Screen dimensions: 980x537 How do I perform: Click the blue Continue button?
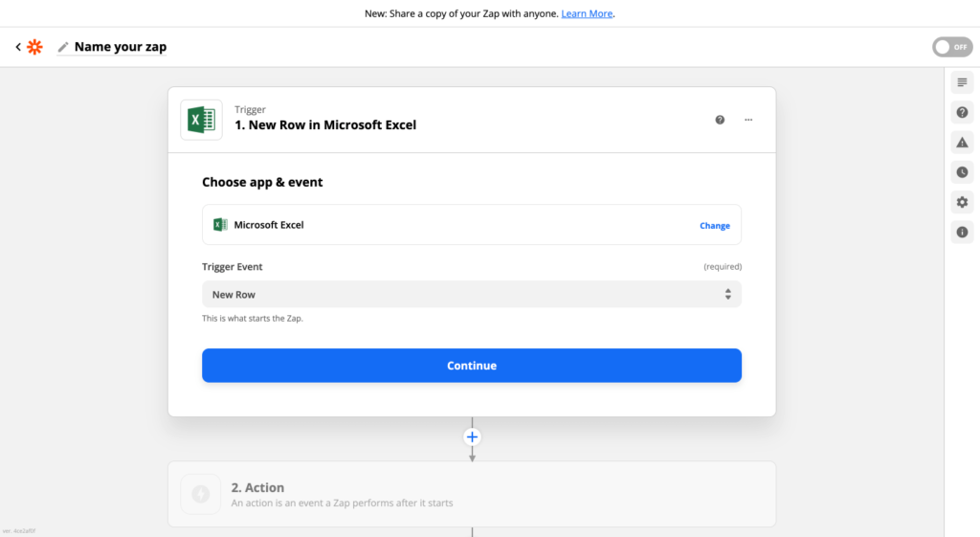(471, 366)
